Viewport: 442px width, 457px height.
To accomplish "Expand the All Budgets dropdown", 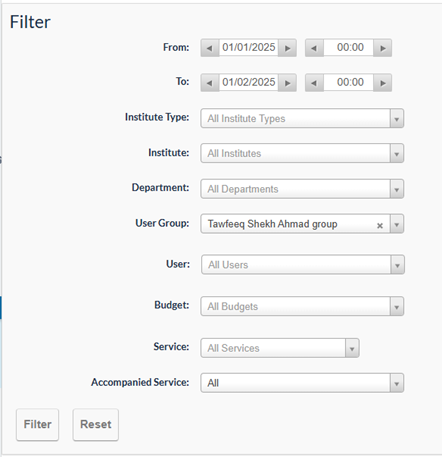I will click(x=302, y=306).
